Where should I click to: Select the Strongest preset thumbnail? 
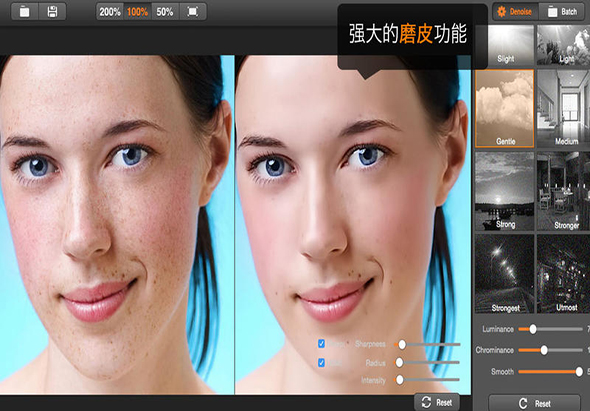[x=505, y=274]
